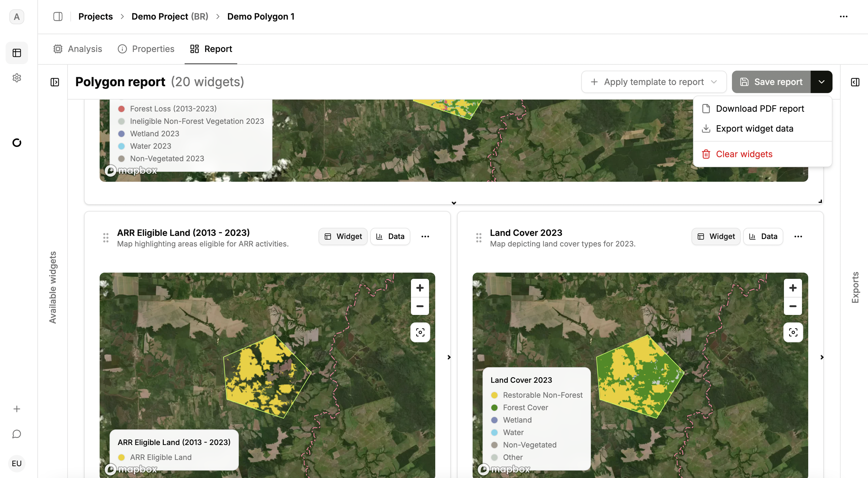Toggle the left sidebar panel icon
Screen dimensions: 868x478
point(58,16)
